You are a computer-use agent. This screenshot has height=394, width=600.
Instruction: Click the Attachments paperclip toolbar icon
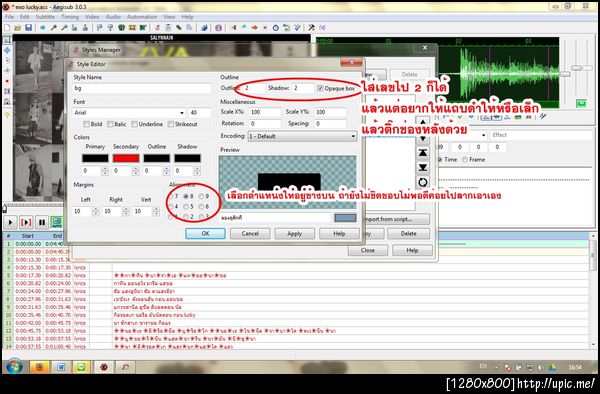(179, 28)
